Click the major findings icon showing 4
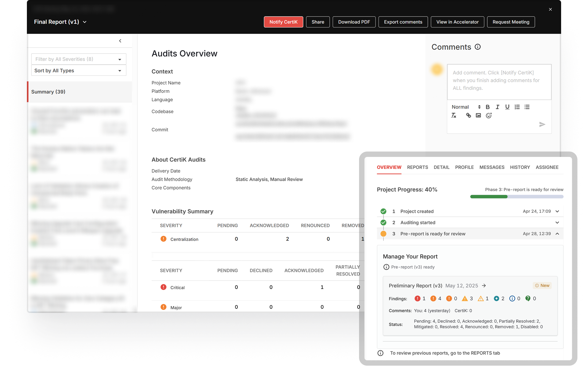 coord(433,298)
